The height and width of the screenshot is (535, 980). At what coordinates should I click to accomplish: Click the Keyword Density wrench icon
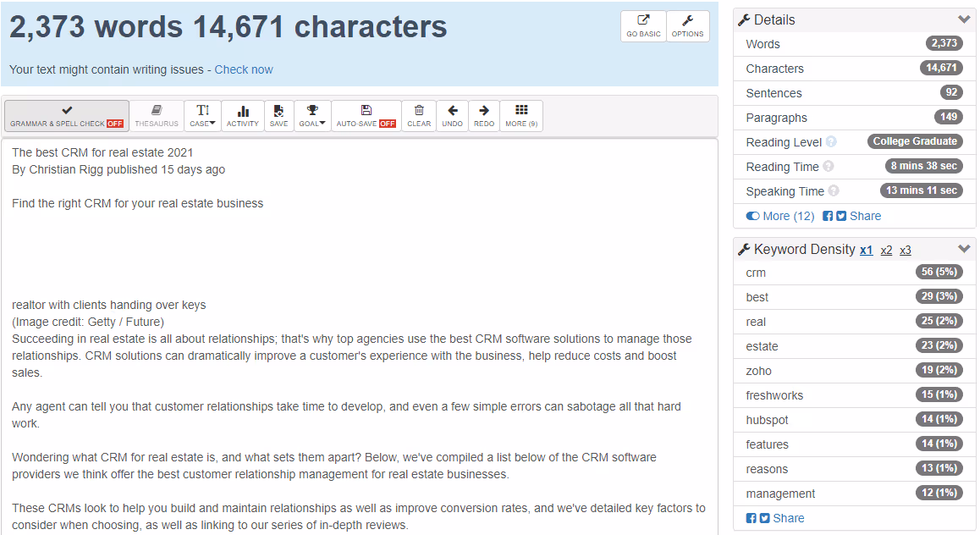pyautogui.click(x=744, y=250)
